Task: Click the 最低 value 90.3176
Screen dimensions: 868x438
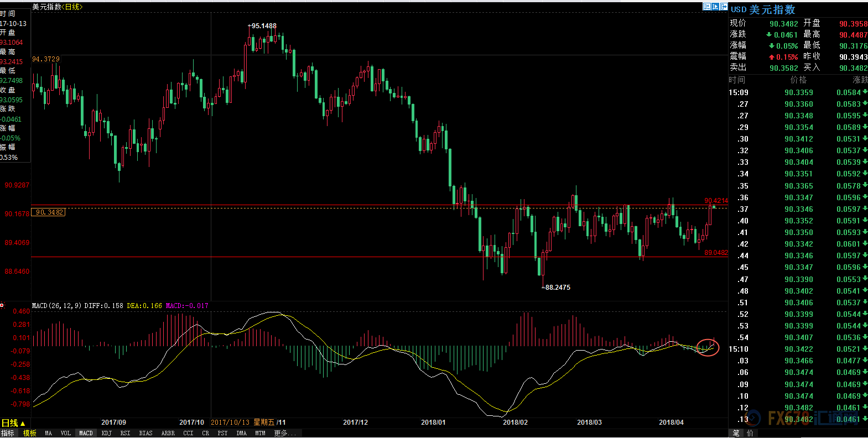Action: click(x=853, y=46)
